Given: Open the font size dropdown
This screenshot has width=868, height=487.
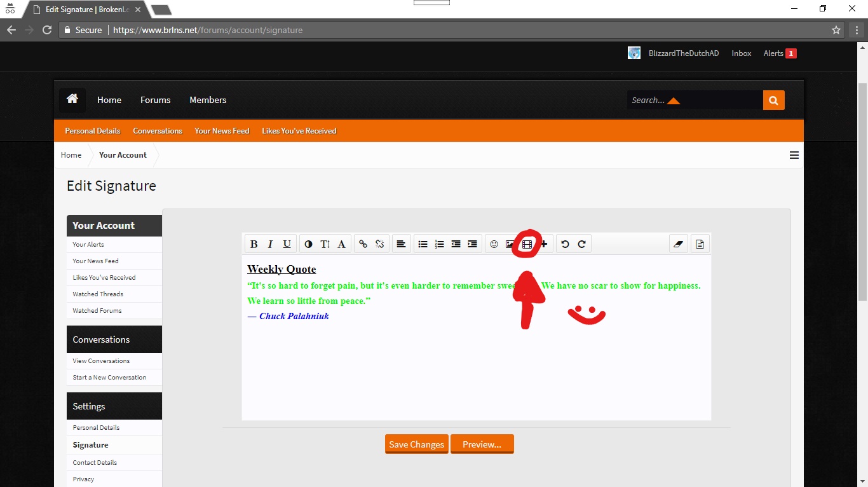Looking at the screenshot, I should pos(325,244).
